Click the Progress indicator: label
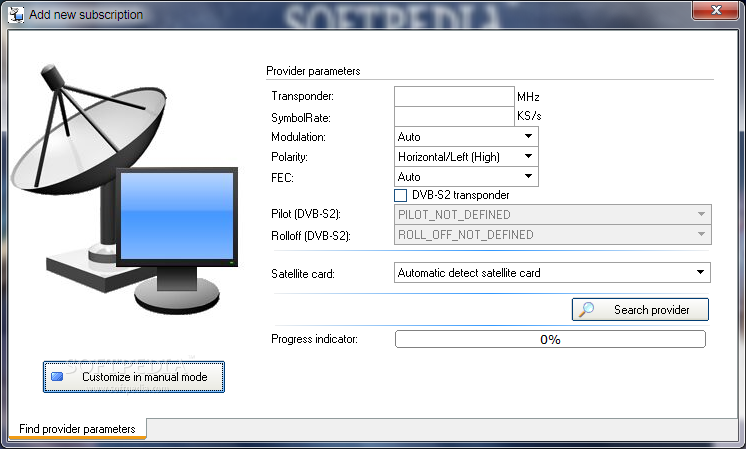The height and width of the screenshot is (449, 746). [x=314, y=339]
